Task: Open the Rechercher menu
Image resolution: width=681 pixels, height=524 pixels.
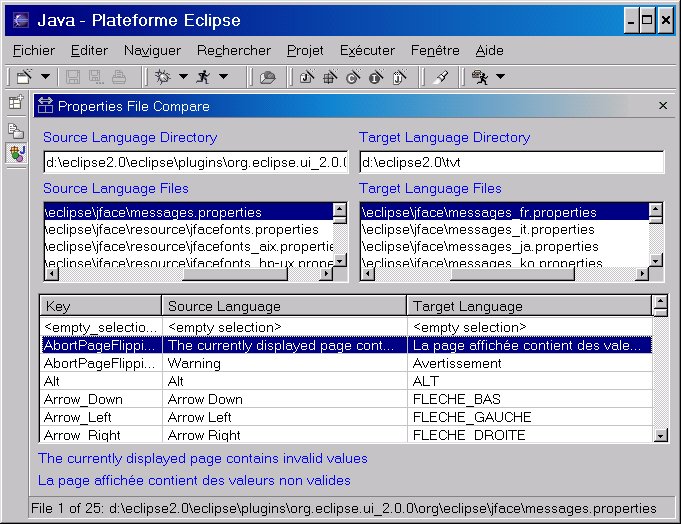Action: click(x=234, y=50)
